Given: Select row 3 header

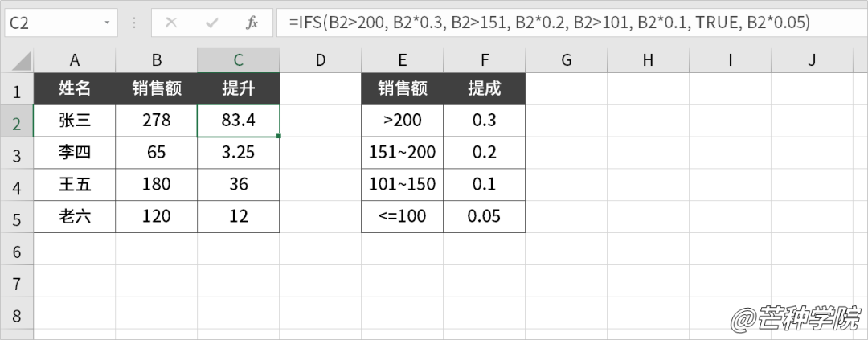Looking at the screenshot, I should coord(16,153).
